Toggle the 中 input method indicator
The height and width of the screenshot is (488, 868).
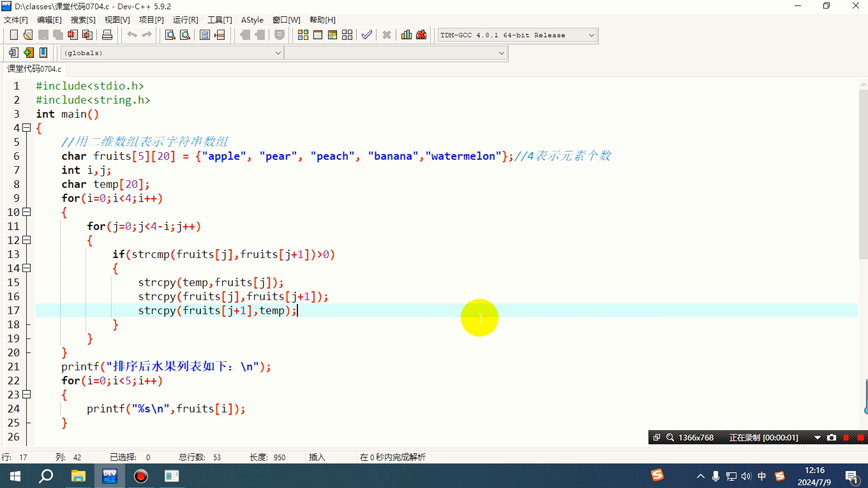click(x=762, y=476)
